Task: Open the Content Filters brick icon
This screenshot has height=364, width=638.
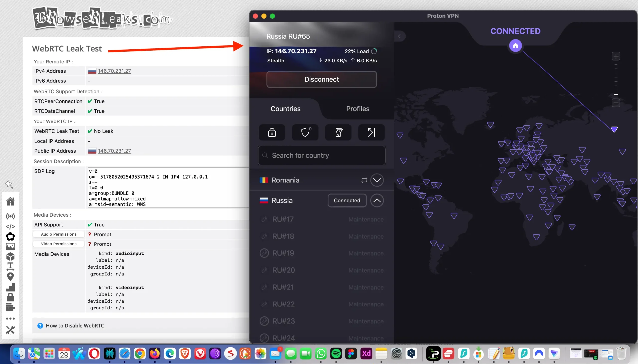Action: [x=10, y=307]
